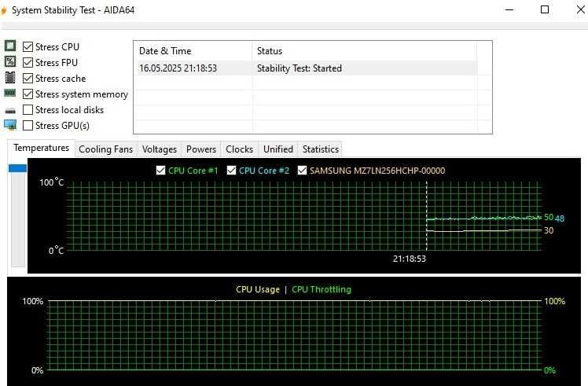Open the Statistics tab

(x=321, y=149)
